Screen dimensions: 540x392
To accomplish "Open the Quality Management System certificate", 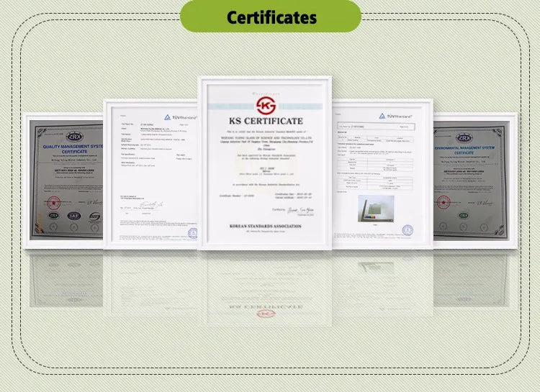I will [63, 181].
